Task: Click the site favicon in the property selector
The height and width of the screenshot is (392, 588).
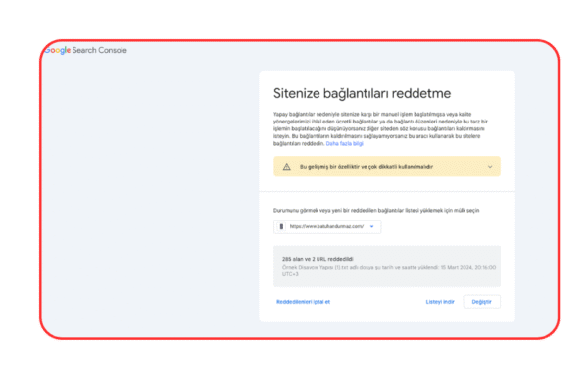Action: pyautogui.click(x=282, y=226)
